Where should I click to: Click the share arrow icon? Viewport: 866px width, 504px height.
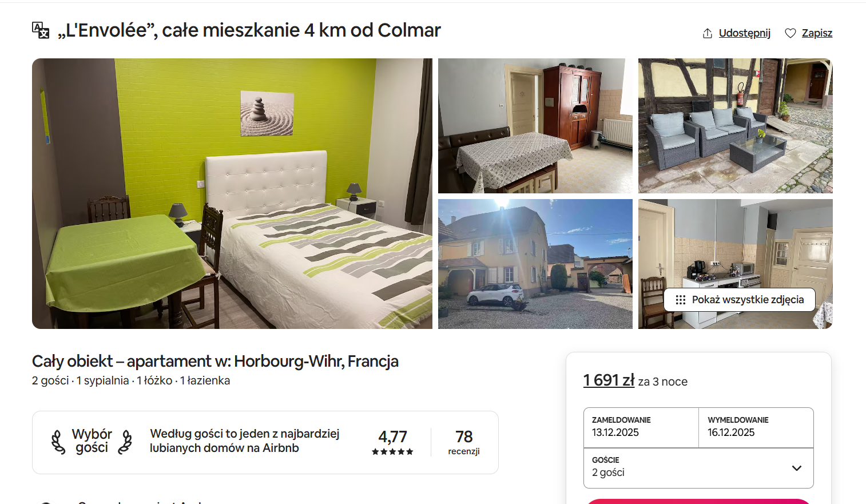tap(708, 33)
